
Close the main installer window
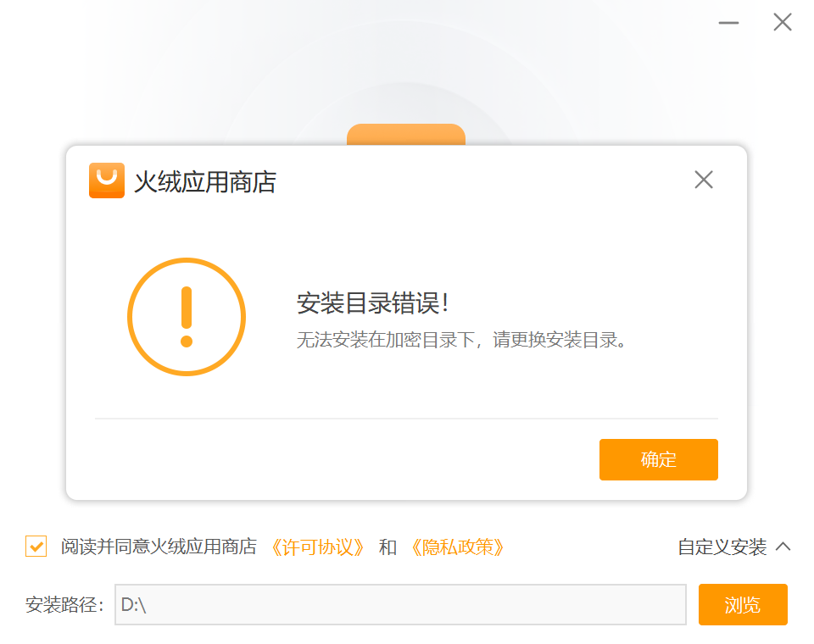782,23
